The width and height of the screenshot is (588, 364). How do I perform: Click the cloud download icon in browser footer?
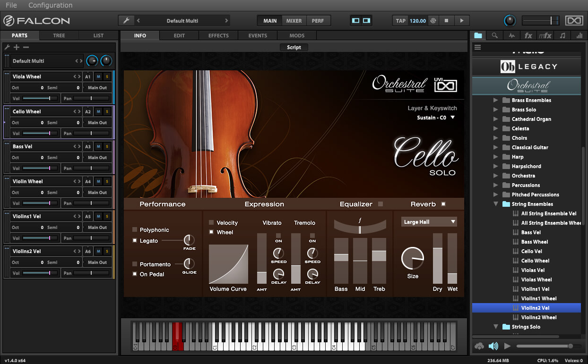(479, 346)
